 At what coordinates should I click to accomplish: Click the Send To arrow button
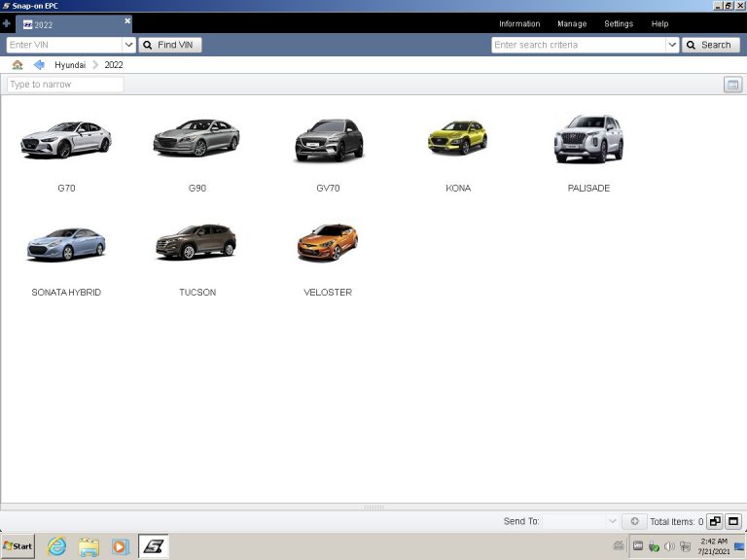point(633,522)
